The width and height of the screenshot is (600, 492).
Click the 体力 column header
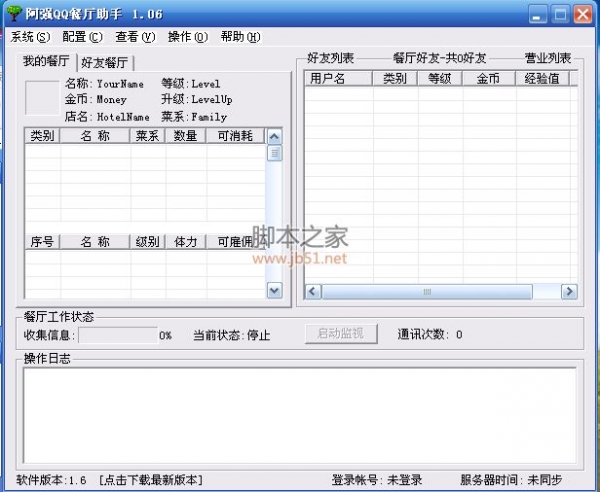tap(186, 241)
